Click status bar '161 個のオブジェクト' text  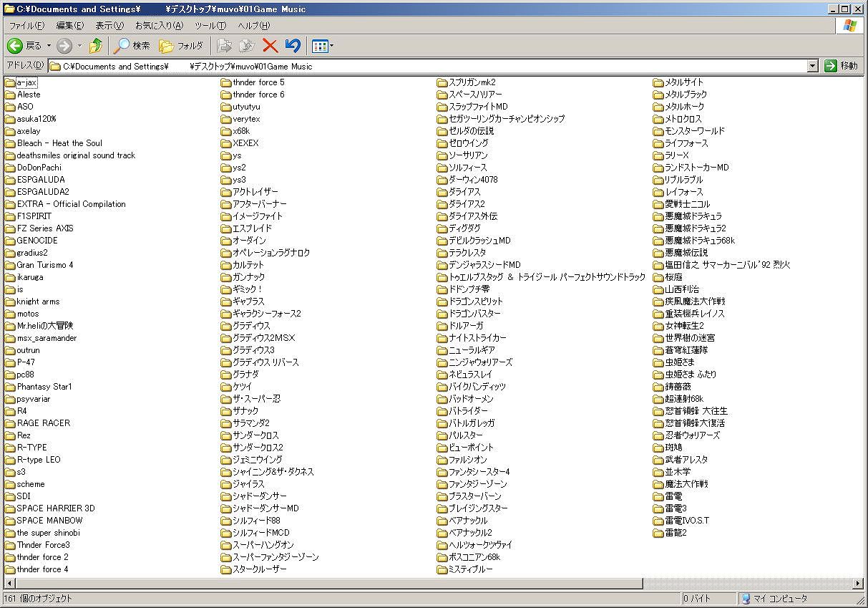(39, 599)
